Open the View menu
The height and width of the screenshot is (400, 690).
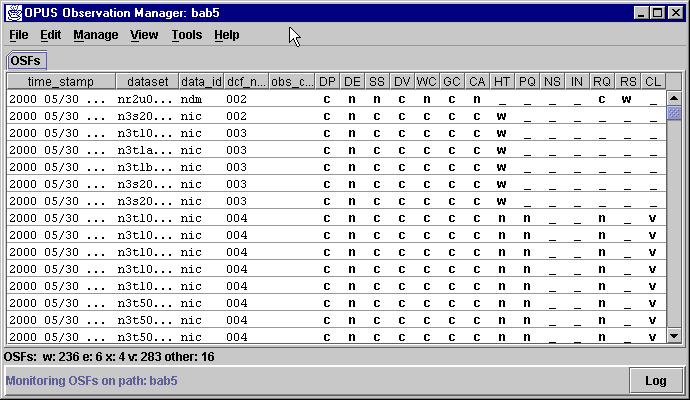click(144, 35)
